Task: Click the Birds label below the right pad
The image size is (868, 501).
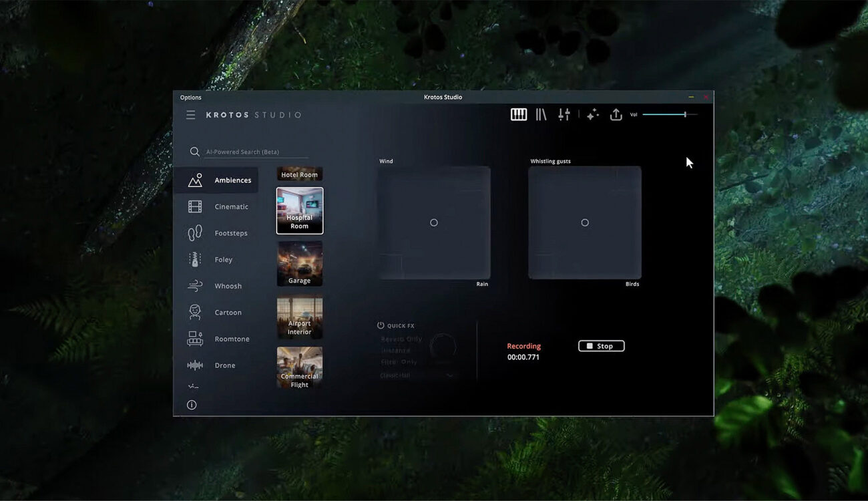Action: 632,284
